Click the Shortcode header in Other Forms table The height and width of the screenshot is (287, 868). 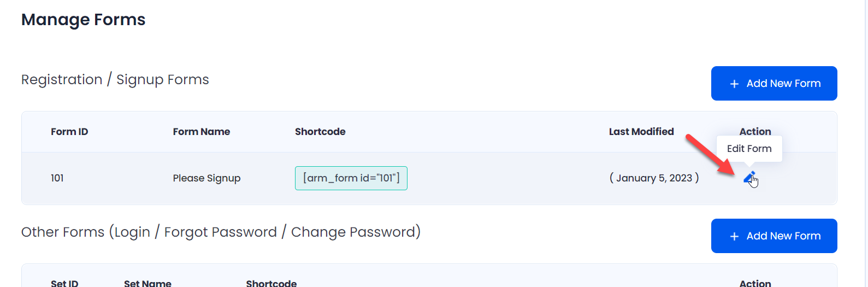pyautogui.click(x=271, y=283)
